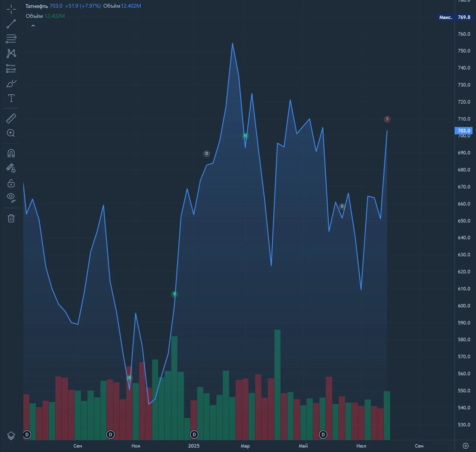Toggle stay in drawing mode
Viewport: 476px width, 452px height.
coord(11,168)
